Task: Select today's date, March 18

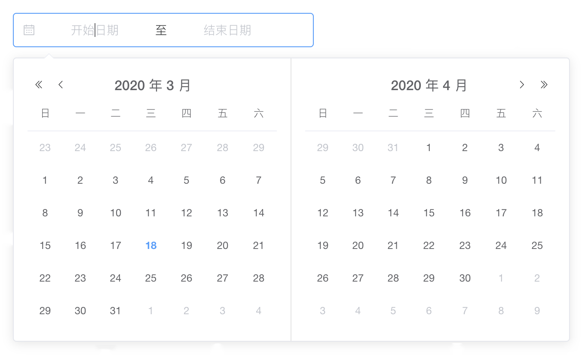Action: pyautogui.click(x=151, y=246)
